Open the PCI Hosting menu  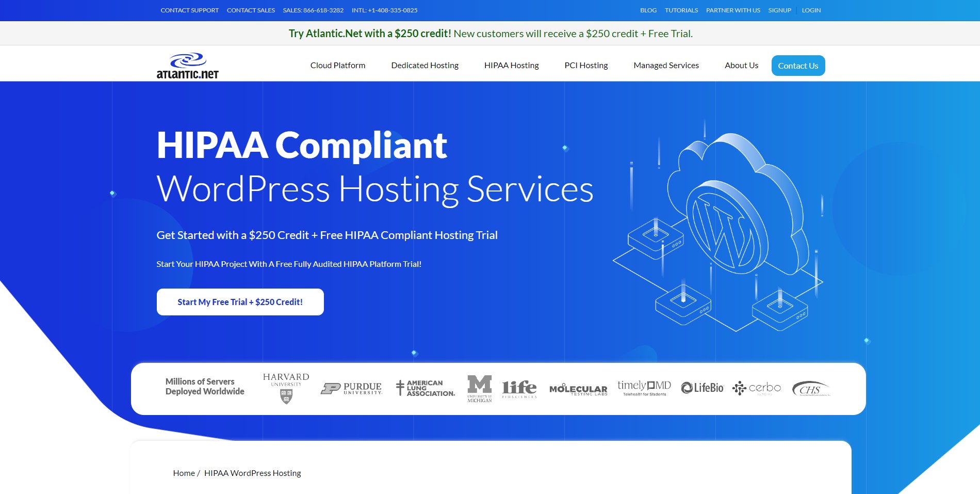pos(586,65)
